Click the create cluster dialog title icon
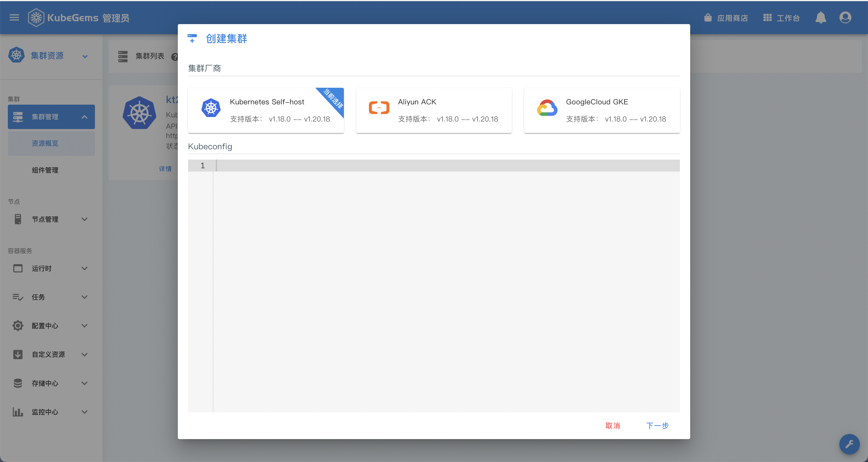The height and width of the screenshot is (462, 868). pyautogui.click(x=192, y=38)
